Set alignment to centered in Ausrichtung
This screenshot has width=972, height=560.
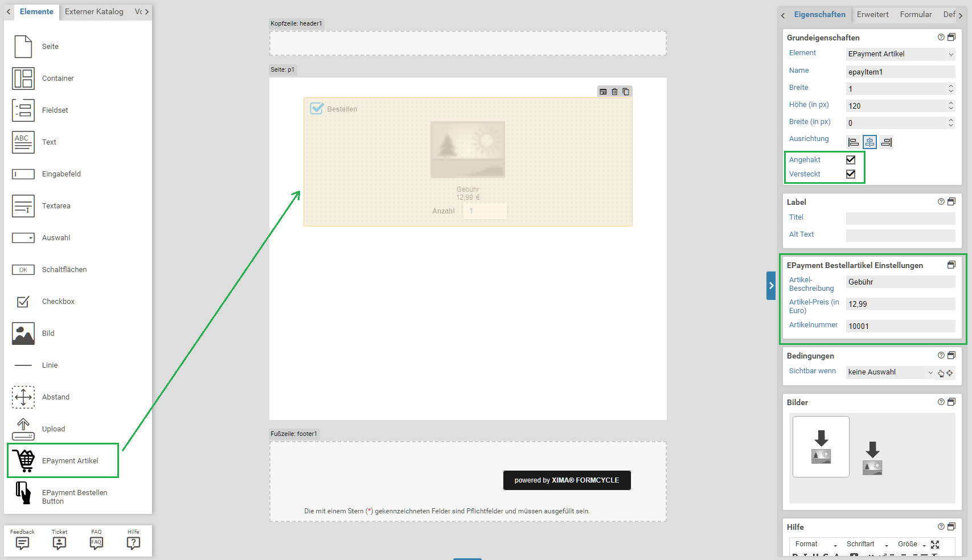(870, 142)
